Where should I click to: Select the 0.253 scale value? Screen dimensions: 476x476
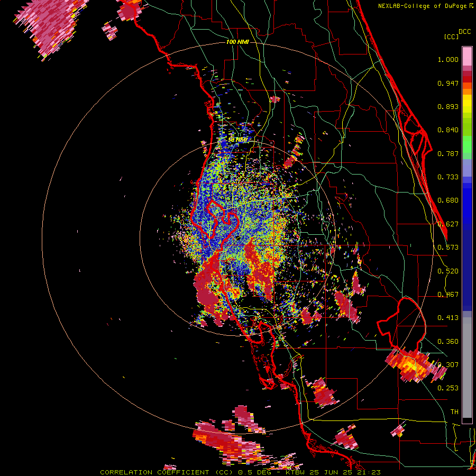448,388
